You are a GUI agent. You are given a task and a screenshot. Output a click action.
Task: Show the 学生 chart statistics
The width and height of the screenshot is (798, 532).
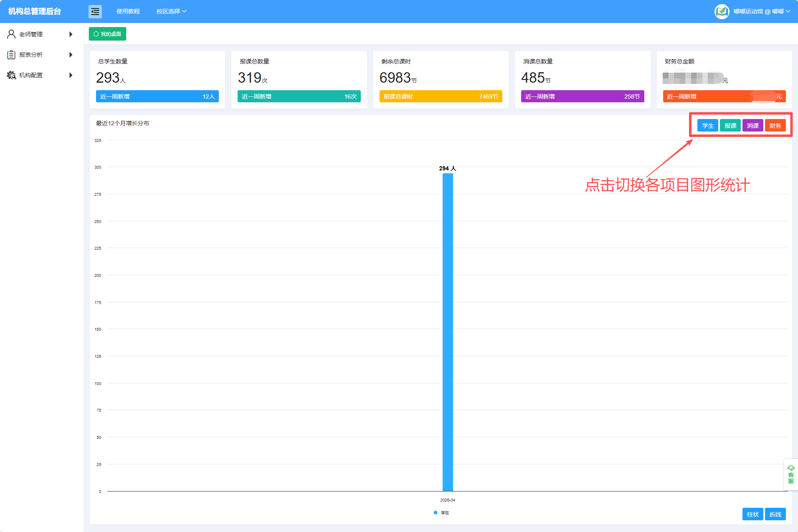(708, 126)
